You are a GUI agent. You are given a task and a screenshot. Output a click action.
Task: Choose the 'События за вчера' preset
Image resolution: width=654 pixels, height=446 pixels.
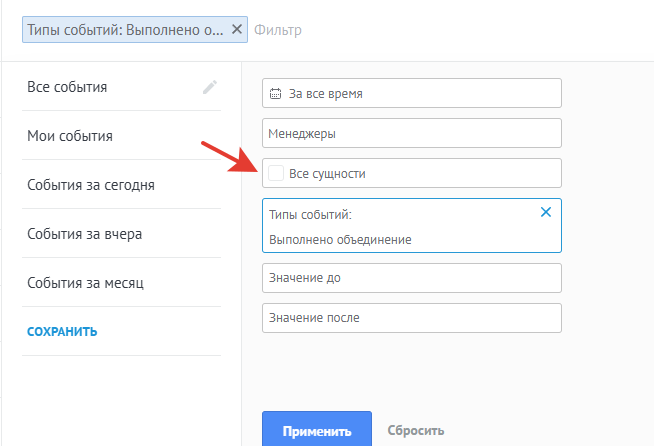pyautogui.click(x=85, y=234)
